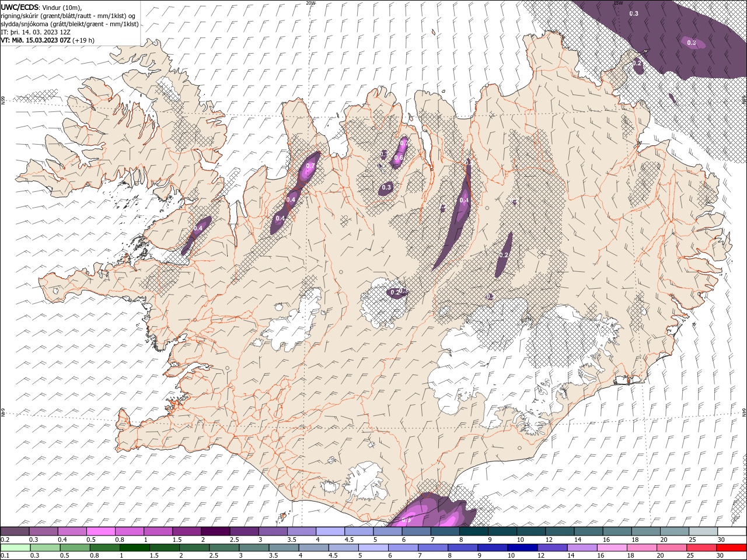Select the dark teal 8–9 swatch in upper legend row

[x=474, y=531]
